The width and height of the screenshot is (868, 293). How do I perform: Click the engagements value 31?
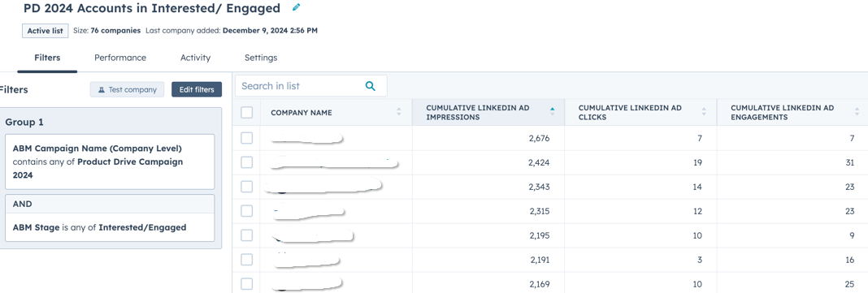coord(850,162)
